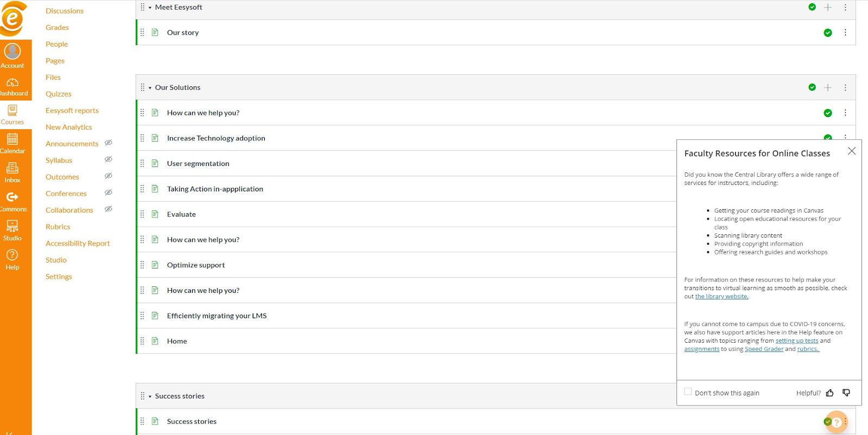Collapse the Our Solutions module
Image resolution: width=868 pixels, height=435 pixels.
150,88
